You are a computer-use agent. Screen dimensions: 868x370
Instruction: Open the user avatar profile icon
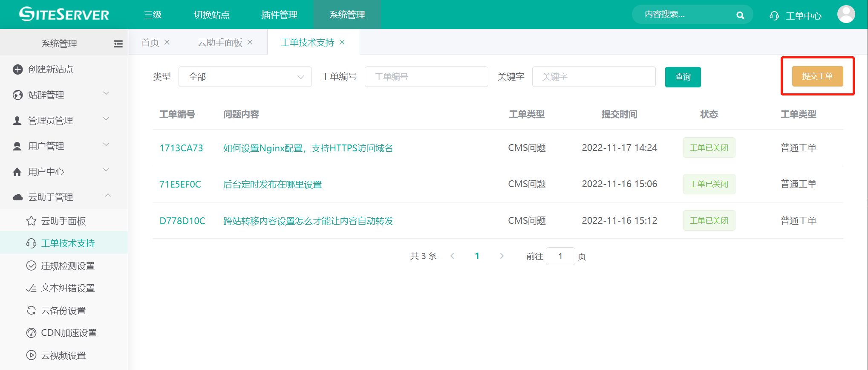click(x=845, y=14)
